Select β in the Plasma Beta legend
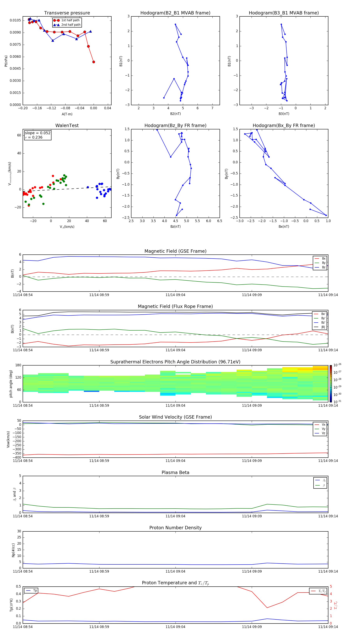This screenshot has width=351, height=644. (x=320, y=485)
